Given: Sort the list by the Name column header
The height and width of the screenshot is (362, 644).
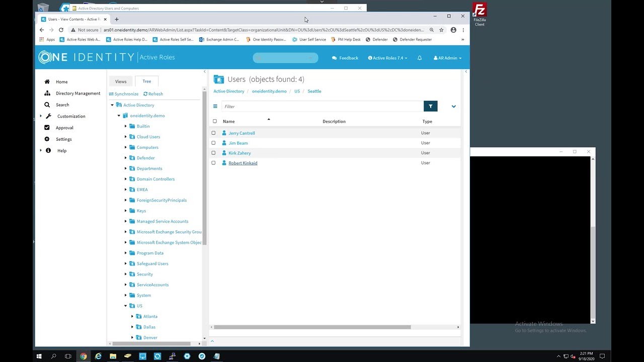Looking at the screenshot, I should point(229,121).
